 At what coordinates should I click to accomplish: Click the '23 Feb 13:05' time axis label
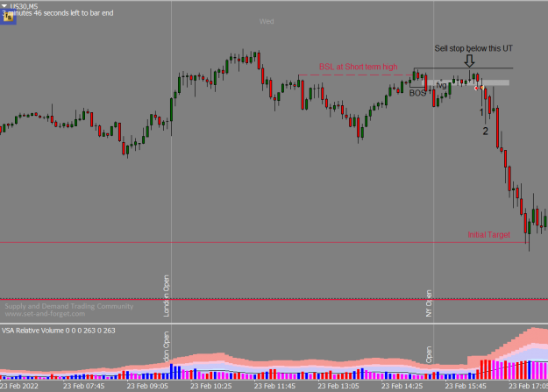pyautogui.click(x=338, y=386)
